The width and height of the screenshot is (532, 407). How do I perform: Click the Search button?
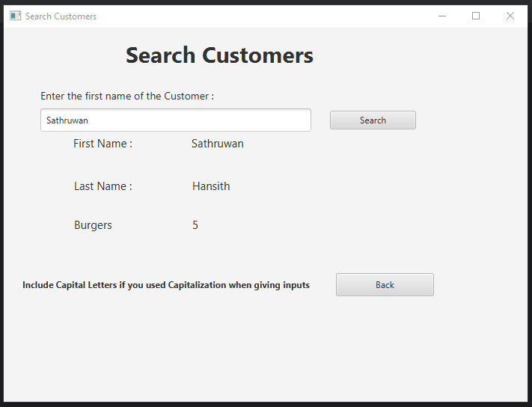(x=373, y=120)
